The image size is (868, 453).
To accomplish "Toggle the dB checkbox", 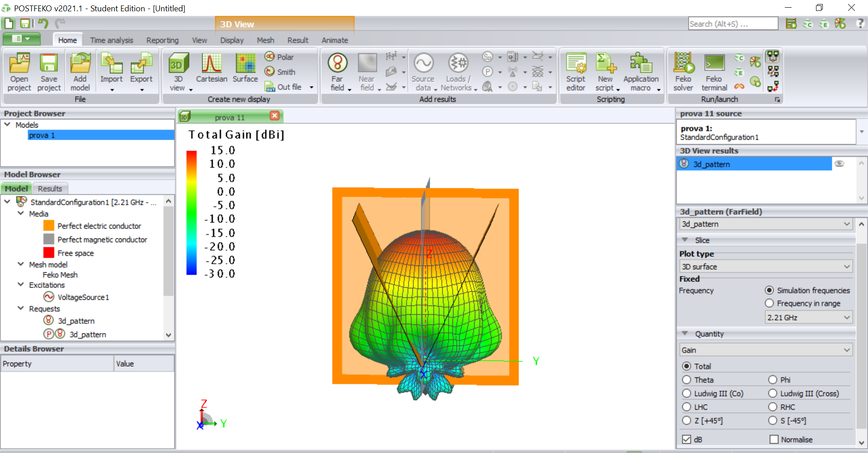I will click(x=687, y=439).
